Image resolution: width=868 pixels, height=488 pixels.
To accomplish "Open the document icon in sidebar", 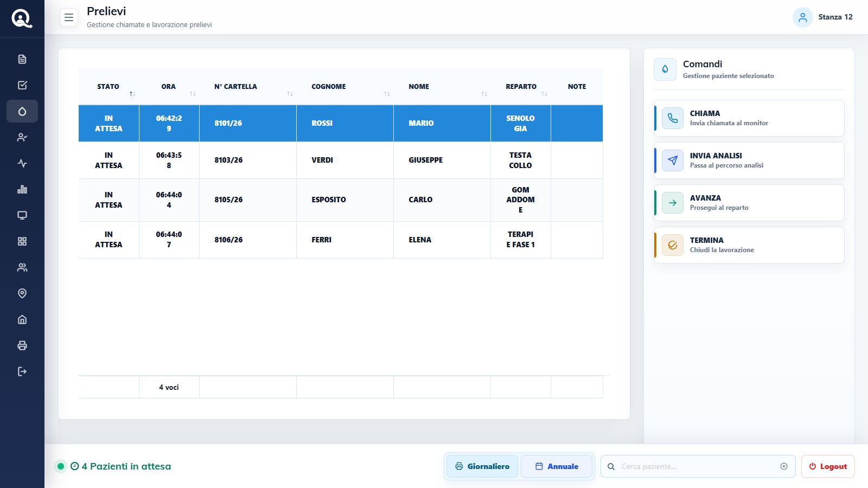I will [x=22, y=59].
